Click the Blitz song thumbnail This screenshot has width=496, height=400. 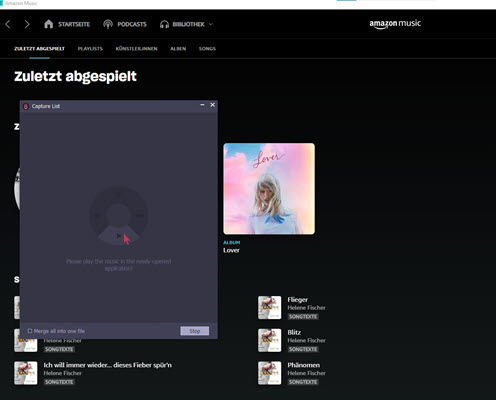270,340
